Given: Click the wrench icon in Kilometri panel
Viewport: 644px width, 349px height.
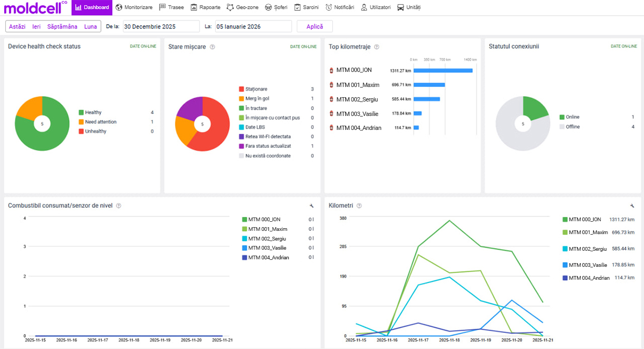Looking at the screenshot, I should tap(633, 206).
